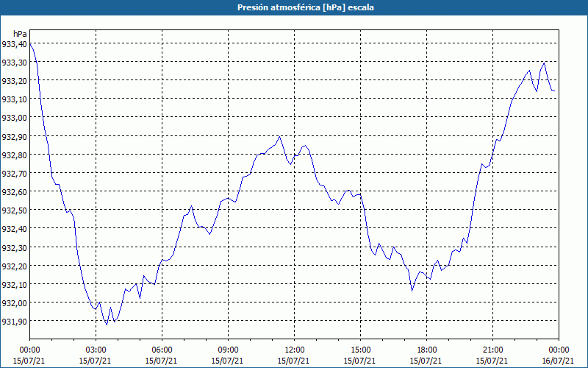The image size is (588, 368).
Task: Click the 00:00 time label above 16/07/21
Action: pyautogui.click(x=559, y=350)
